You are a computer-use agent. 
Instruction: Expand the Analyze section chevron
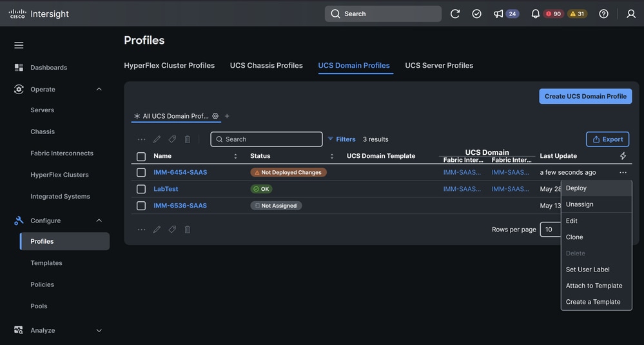[99, 330]
